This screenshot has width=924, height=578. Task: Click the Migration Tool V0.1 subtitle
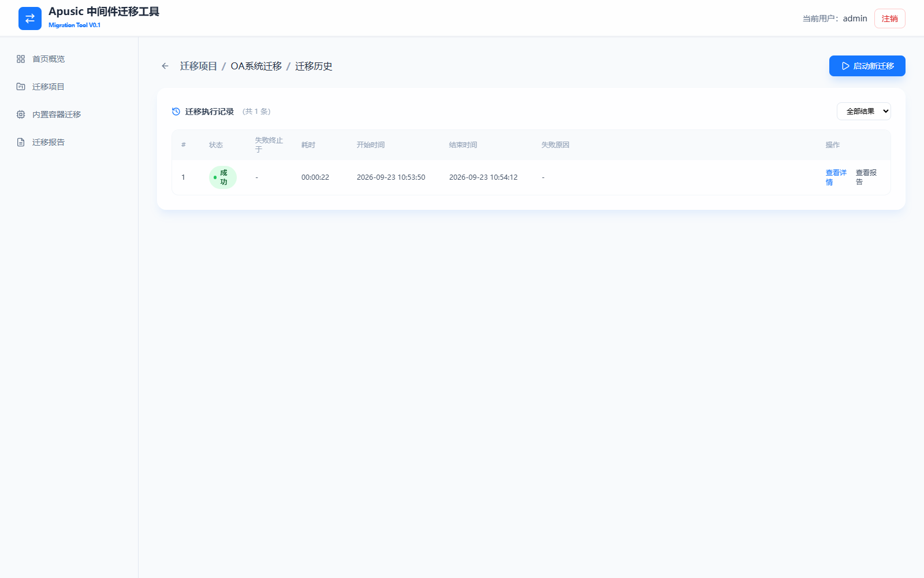(x=74, y=25)
